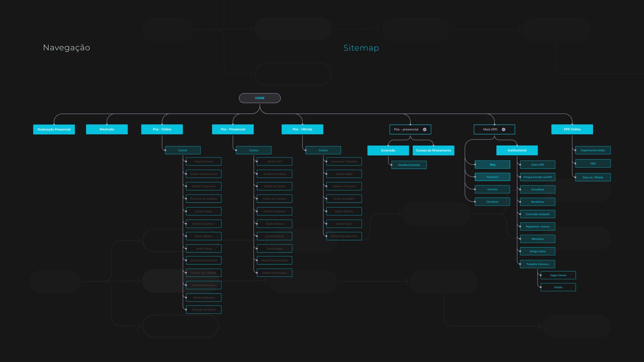
Task: Open the Blog item
Action: click(492, 165)
